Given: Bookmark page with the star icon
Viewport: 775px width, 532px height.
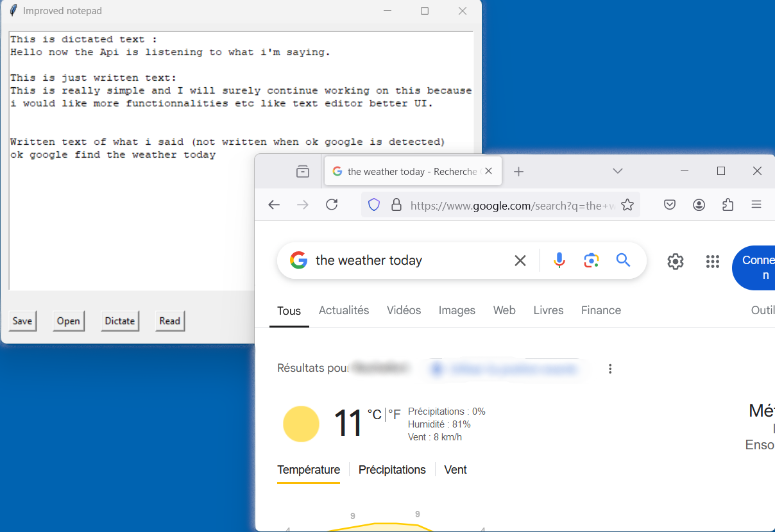Looking at the screenshot, I should (x=627, y=205).
